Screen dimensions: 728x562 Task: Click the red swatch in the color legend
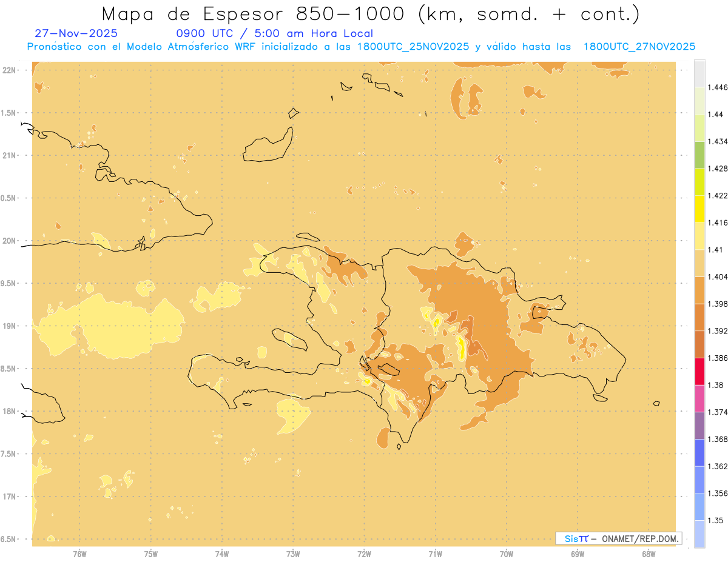coord(699,371)
